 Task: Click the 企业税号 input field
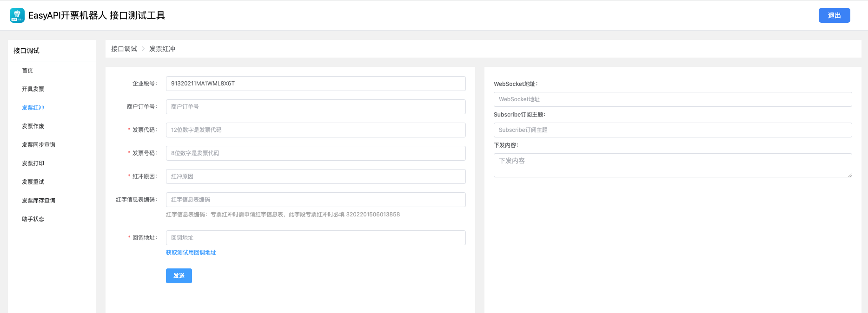(x=316, y=84)
